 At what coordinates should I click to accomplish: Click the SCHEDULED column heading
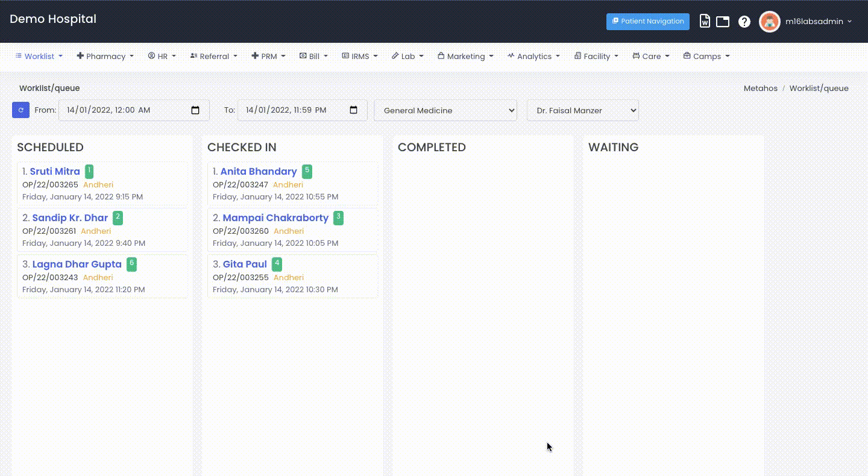click(x=50, y=147)
